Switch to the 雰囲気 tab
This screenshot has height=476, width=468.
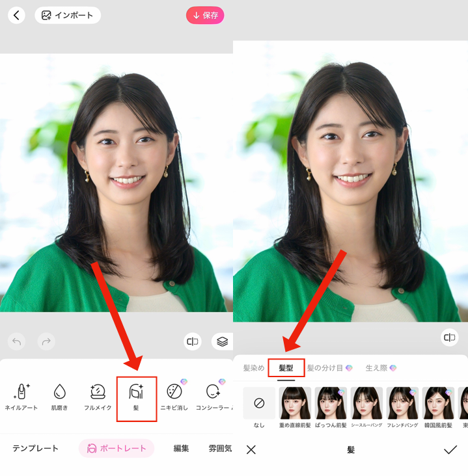tap(220, 449)
